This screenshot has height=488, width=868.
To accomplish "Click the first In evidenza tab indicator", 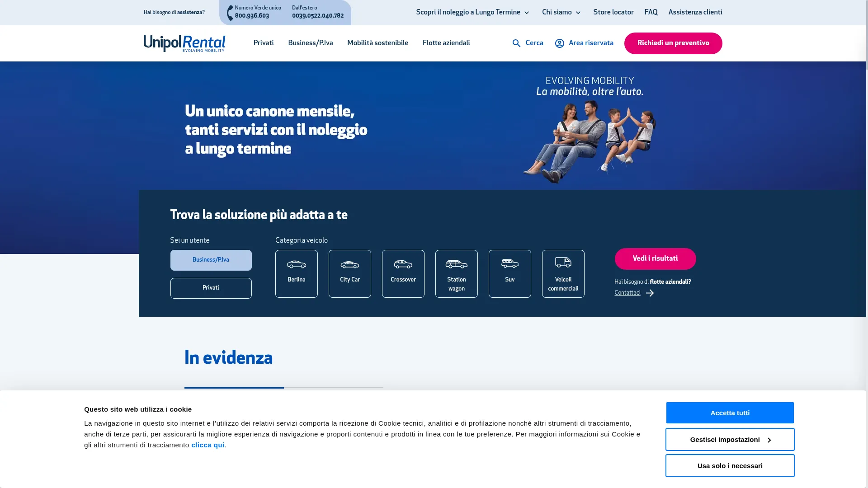I will click(x=234, y=388).
